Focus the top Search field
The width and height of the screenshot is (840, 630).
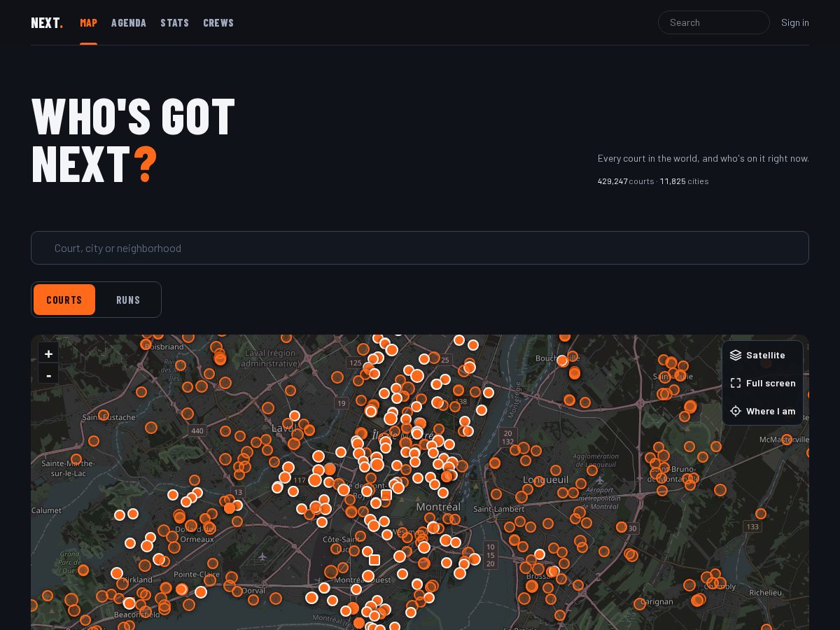[713, 22]
